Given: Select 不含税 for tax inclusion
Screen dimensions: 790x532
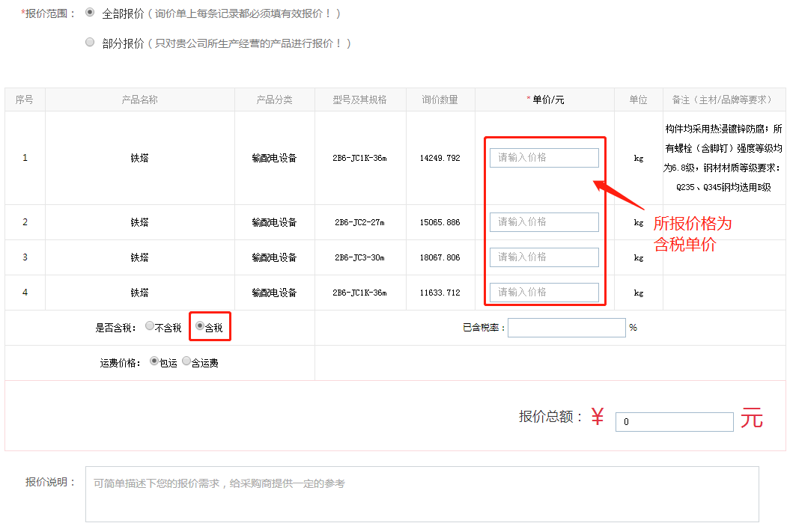Looking at the screenshot, I should tap(150, 326).
